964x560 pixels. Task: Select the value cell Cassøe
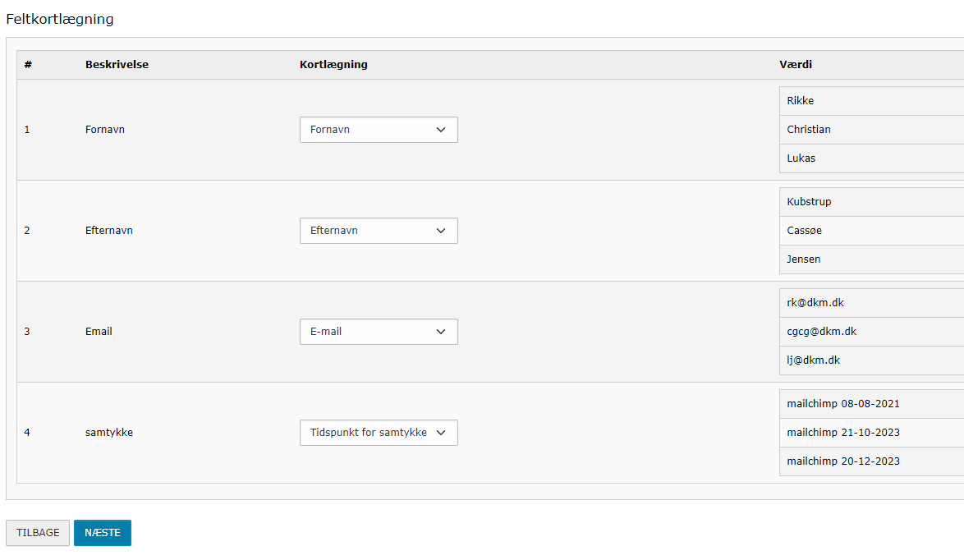click(x=805, y=231)
